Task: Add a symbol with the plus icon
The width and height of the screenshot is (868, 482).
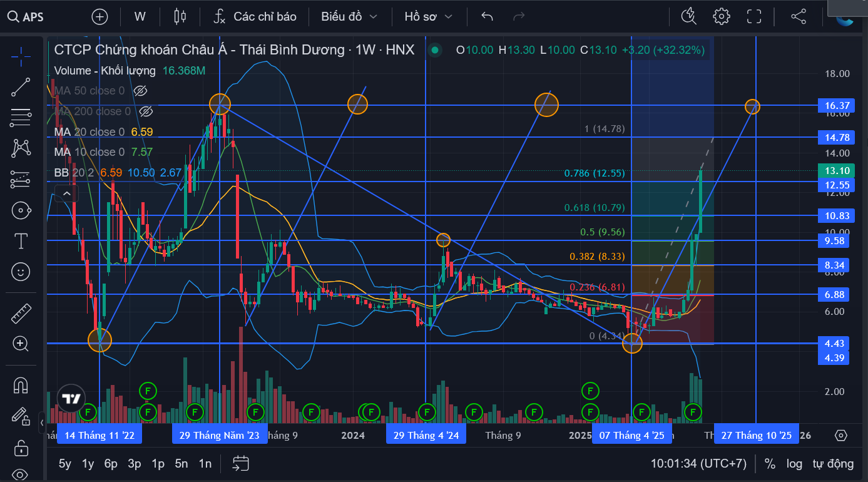Action: point(100,16)
